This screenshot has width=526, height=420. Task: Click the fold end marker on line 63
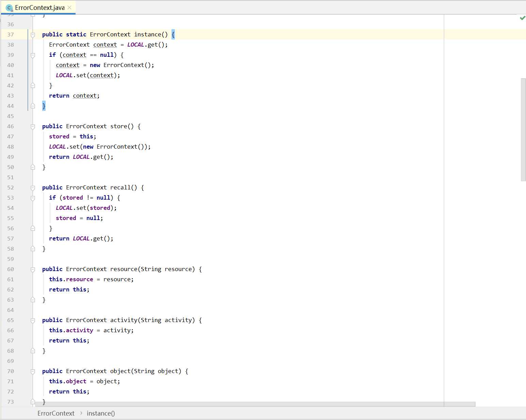33,300
